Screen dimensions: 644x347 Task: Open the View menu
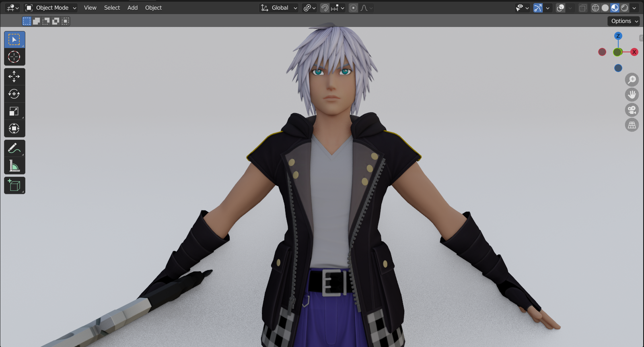pos(90,8)
